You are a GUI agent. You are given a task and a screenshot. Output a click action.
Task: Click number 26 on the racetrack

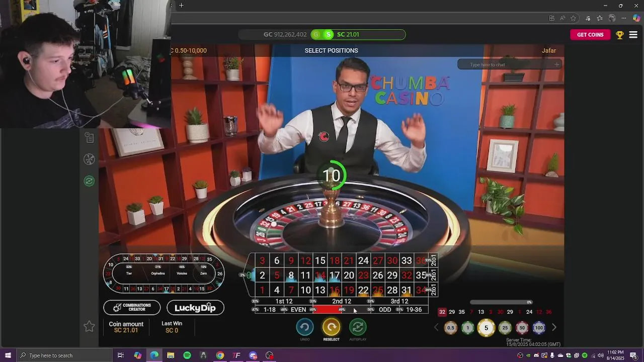pos(220,274)
